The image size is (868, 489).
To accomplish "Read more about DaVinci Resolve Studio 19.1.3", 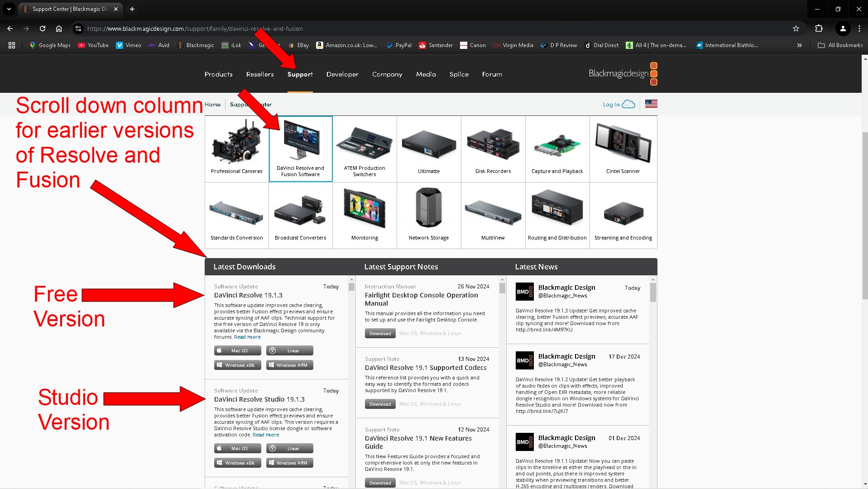I will [x=266, y=435].
